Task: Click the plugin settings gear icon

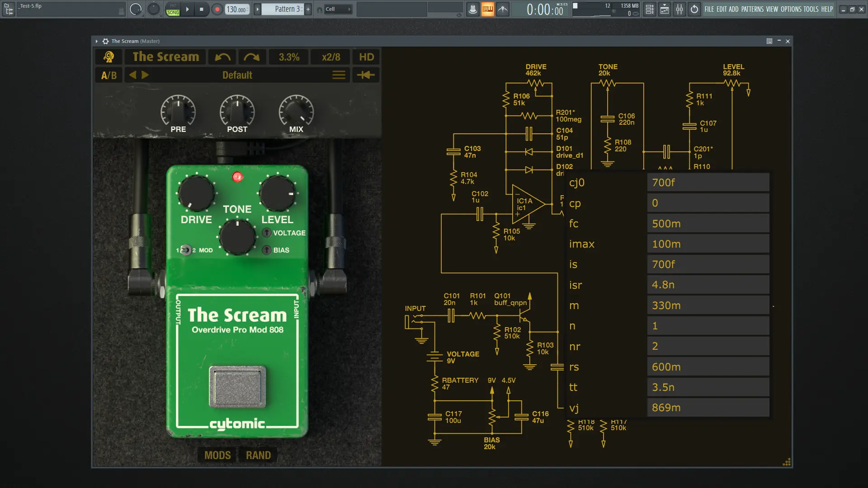Action: [105, 41]
